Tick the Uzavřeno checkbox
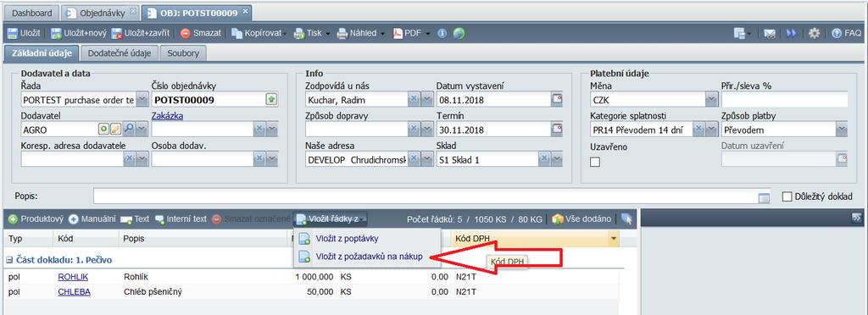 (595, 162)
